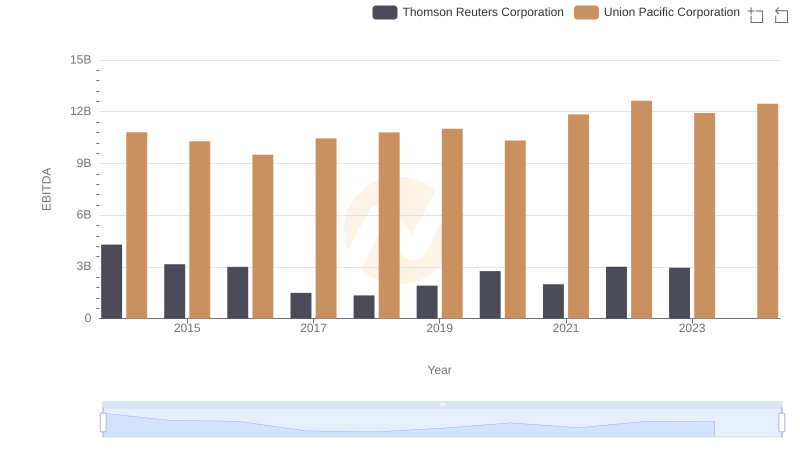Click the 2015 x-axis label
The height and width of the screenshot is (461, 800).
click(x=187, y=328)
